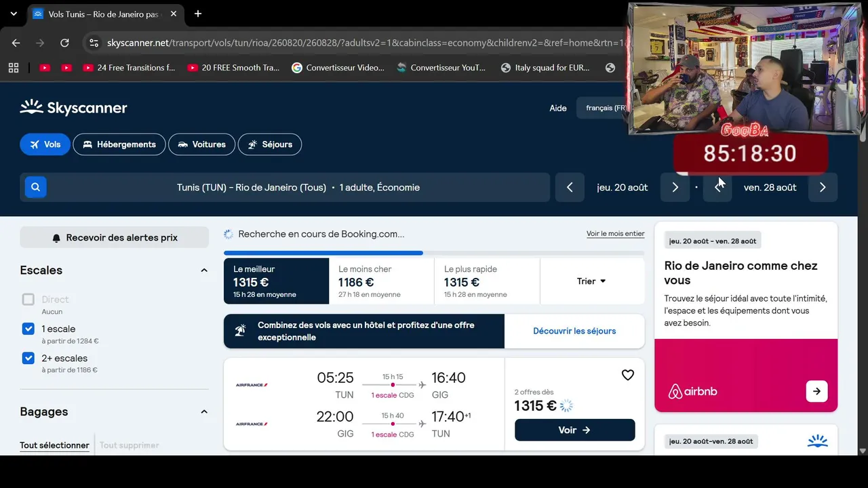Select 'Le plus rapide' sorting tab
The image size is (868, 488).
click(487, 281)
